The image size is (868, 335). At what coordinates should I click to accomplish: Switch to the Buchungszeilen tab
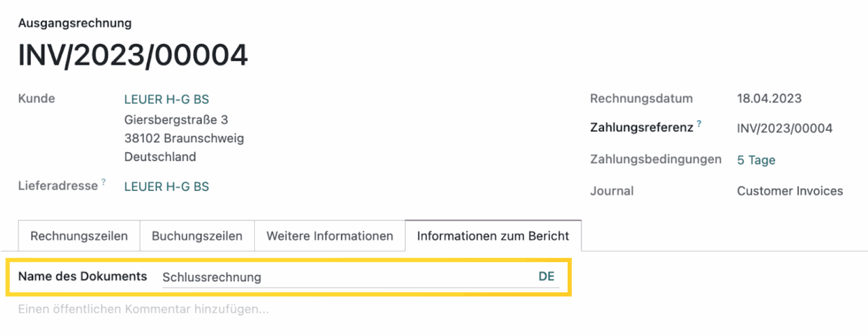(197, 236)
